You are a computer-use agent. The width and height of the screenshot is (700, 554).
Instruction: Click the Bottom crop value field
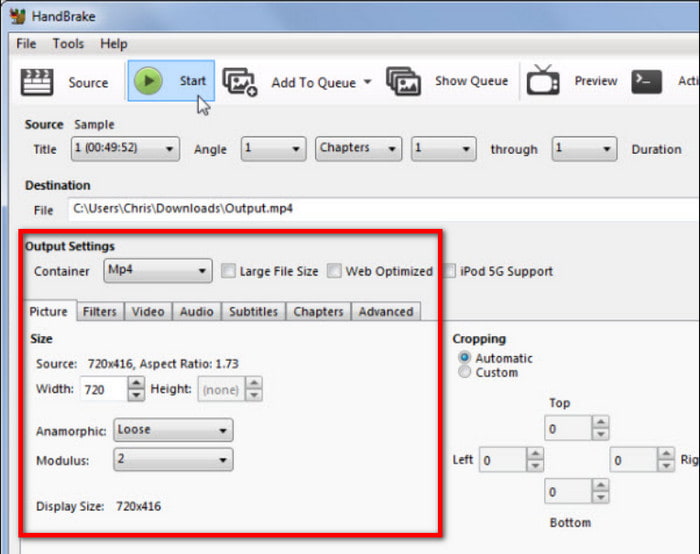tap(568, 492)
